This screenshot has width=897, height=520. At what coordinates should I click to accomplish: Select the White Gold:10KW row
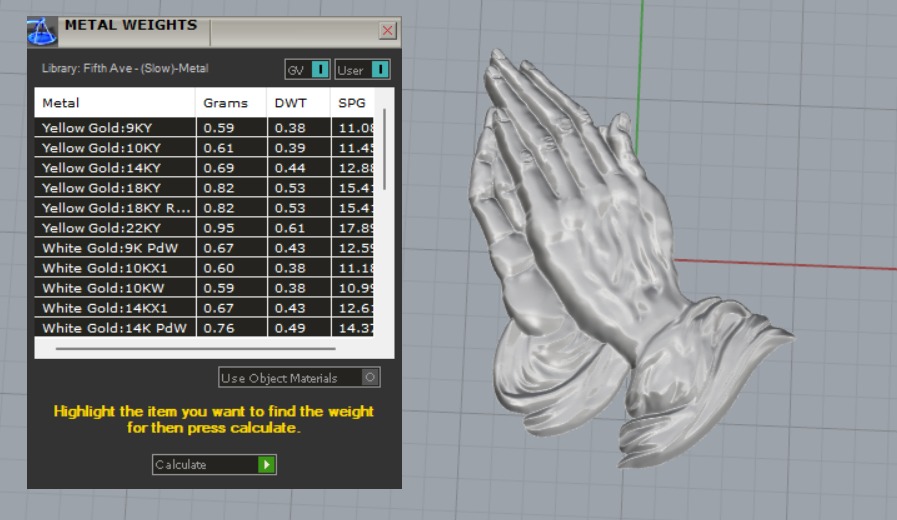pos(204,288)
